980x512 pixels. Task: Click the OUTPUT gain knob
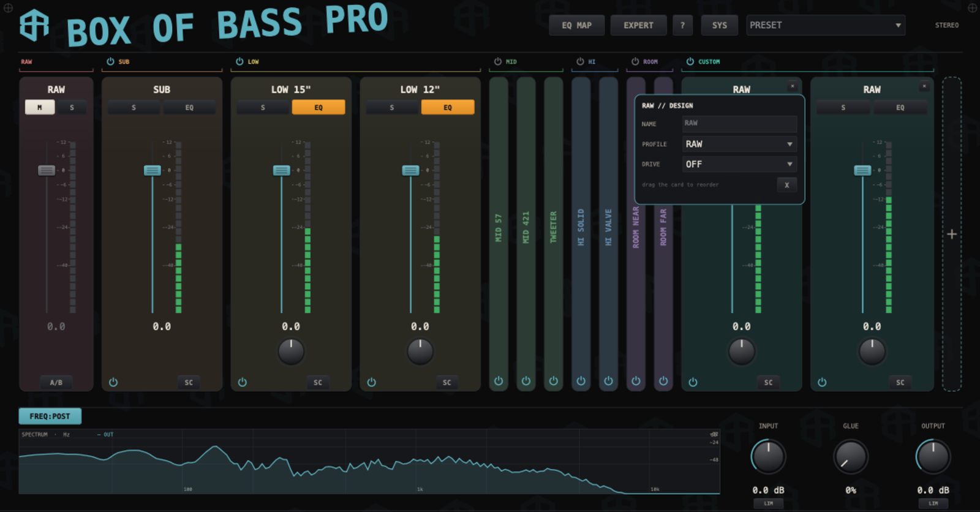[933, 457]
